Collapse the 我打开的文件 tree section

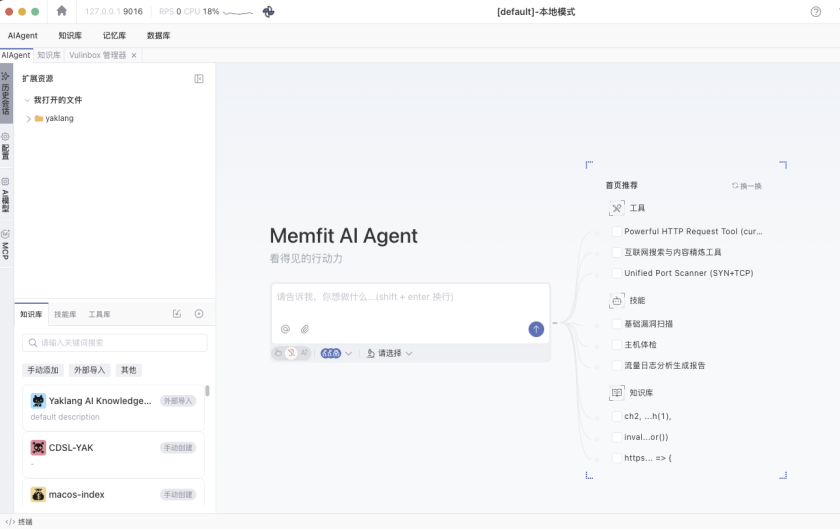[27, 100]
